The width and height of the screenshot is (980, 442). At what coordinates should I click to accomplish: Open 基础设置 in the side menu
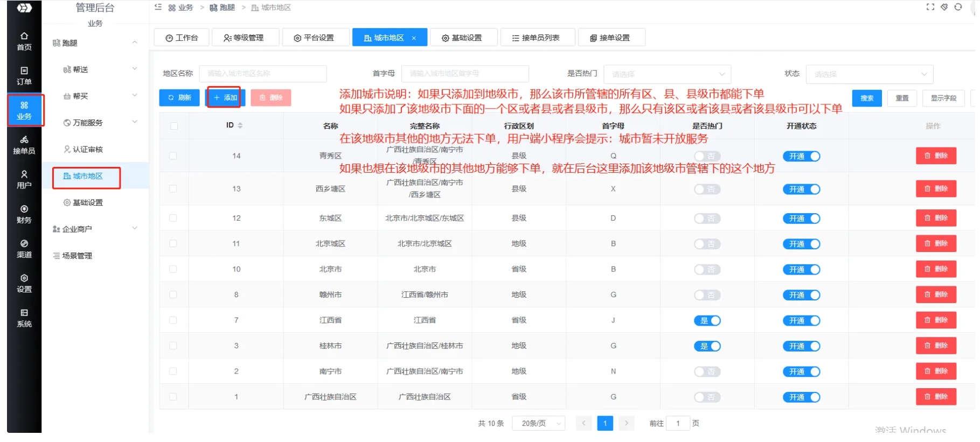[x=83, y=202]
